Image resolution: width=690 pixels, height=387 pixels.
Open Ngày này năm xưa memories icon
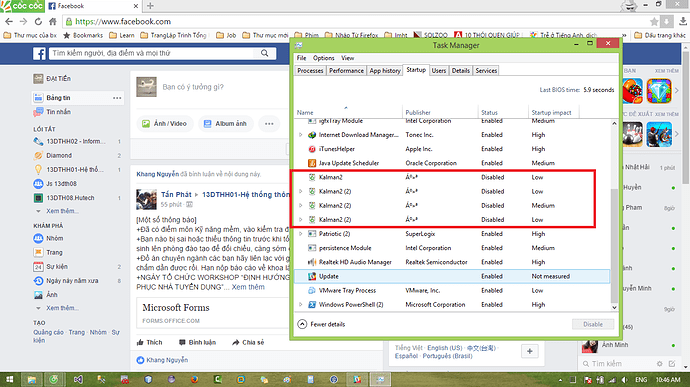tap(38, 280)
